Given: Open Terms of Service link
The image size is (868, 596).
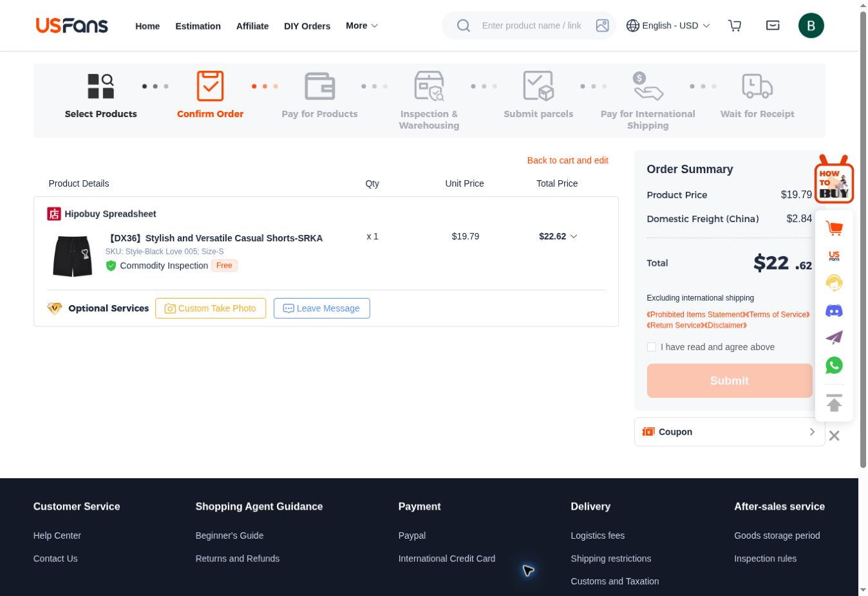Looking at the screenshot, I should point(777,315).
